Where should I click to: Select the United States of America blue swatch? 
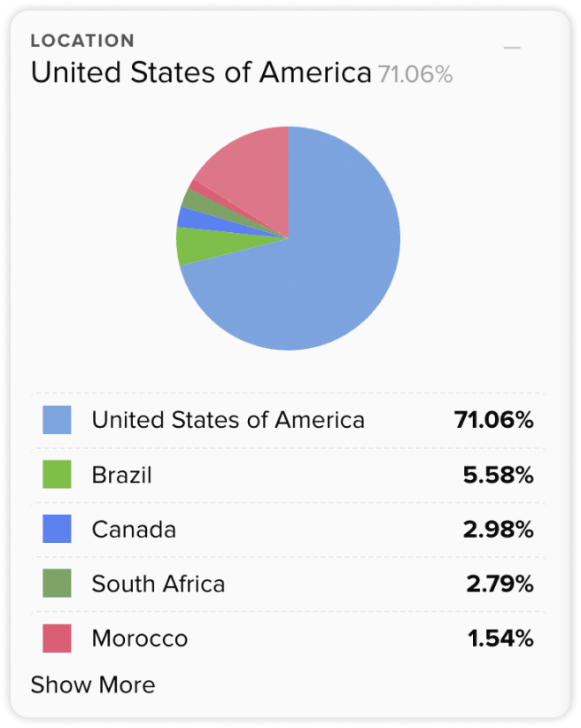point(57,420)
